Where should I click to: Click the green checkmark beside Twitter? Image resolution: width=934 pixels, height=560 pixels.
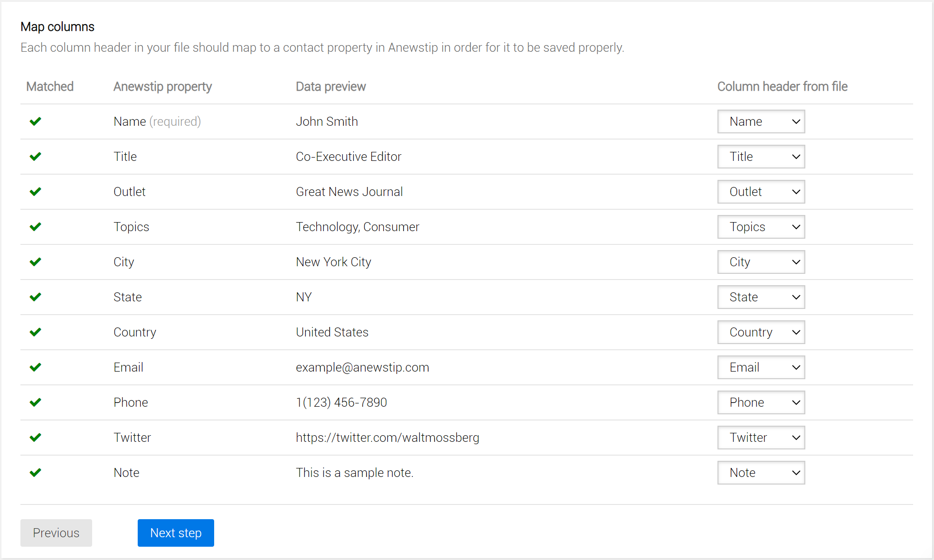(x=36, y=438)
